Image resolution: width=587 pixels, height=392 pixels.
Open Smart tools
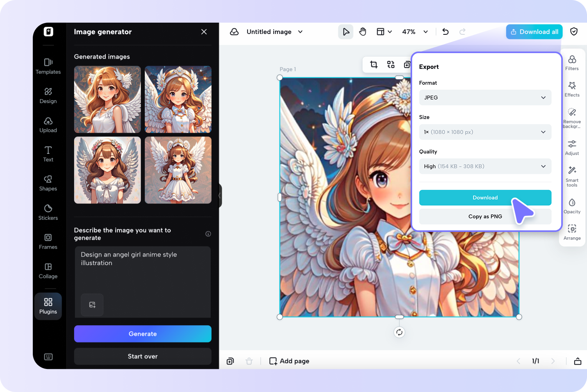(x=572, y=176)
